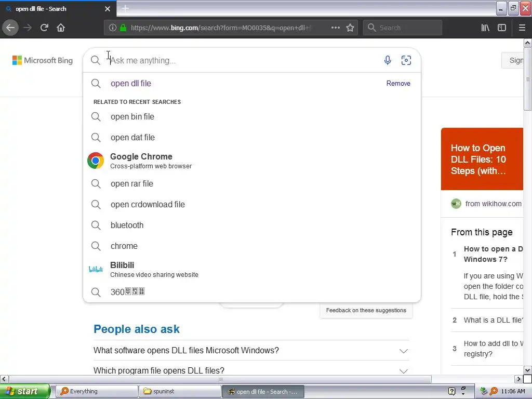Remove 'open dll file' from search history
Viewport: 532px width, 399px height.
[398, 84]
